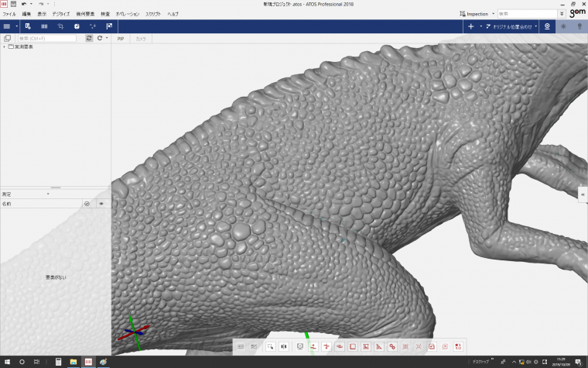Click the PIP tab button

[x=120, y=38]
